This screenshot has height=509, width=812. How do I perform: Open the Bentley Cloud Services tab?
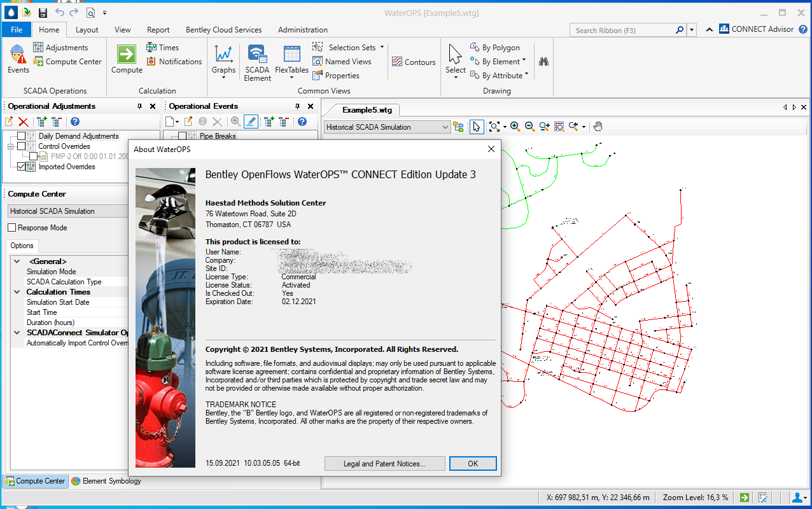pyautogui.click(x=223, y=29)
